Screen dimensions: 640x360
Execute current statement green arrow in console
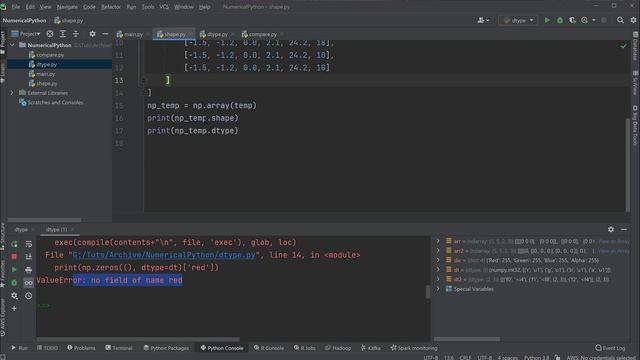tap(14, 270)
